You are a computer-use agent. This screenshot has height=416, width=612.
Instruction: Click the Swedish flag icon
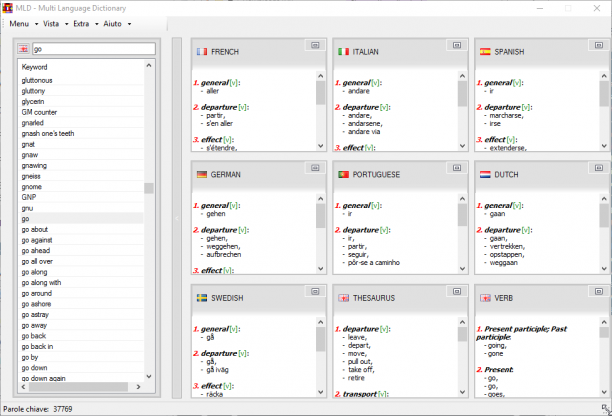(x=202, y=298)
